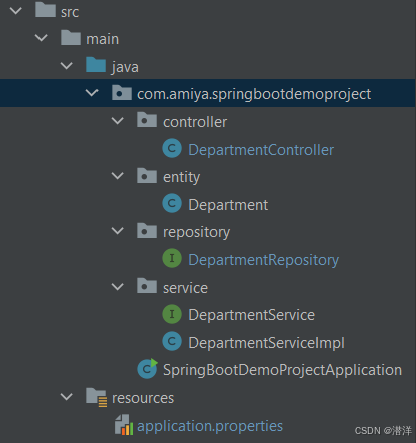416x443 pixels.
Task: Click the DepartmentController class icon
Action: [172, 148]
